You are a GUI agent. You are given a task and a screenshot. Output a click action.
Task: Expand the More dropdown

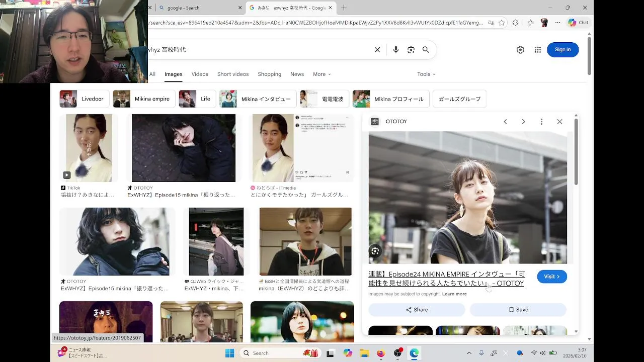pyautogui.click(x=321, y=74)
